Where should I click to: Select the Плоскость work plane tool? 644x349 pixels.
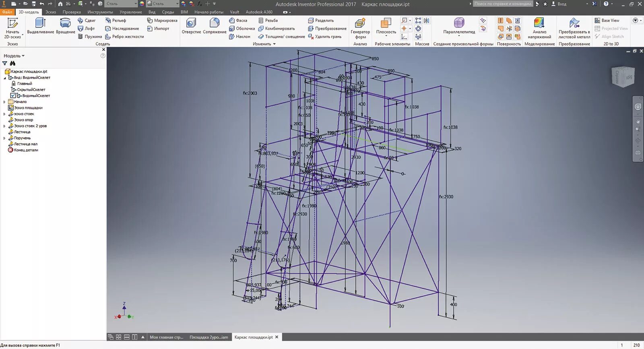[386, 27]
